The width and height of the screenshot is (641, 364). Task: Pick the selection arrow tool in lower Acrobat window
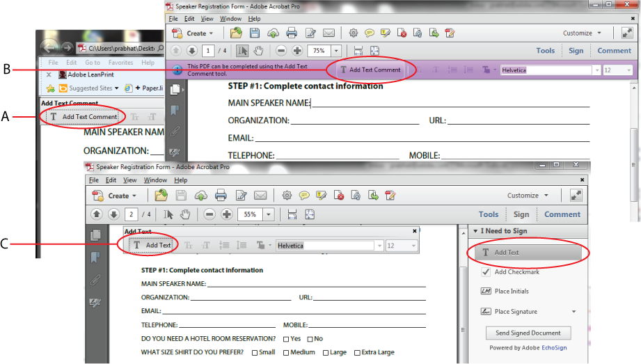[168, 214]
